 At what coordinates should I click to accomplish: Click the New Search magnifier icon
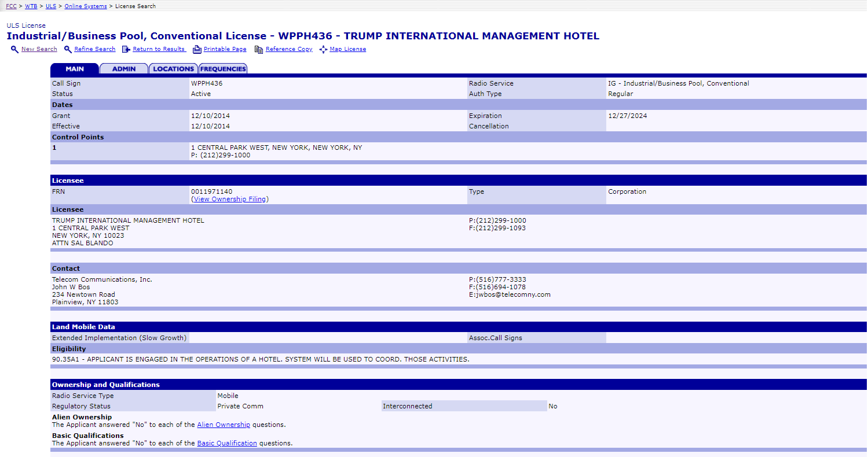point(14,49)
